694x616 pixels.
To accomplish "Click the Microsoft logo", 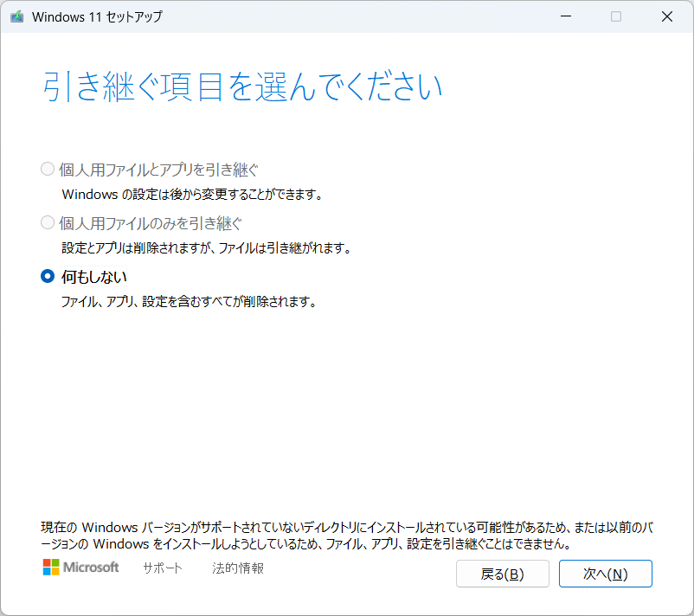I will [x=81, y=567].
